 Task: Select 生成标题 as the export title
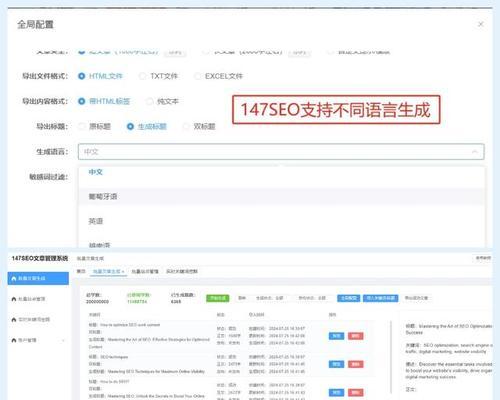pos(130,126)
